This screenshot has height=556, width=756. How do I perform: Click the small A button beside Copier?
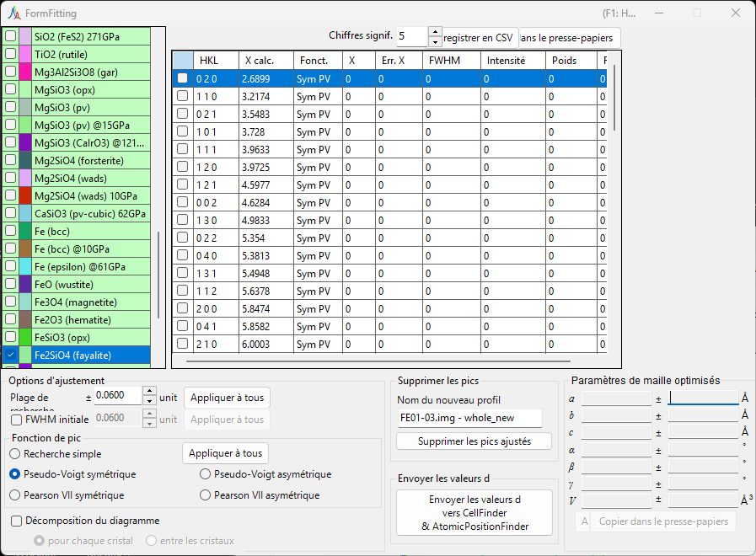[584, 521]
